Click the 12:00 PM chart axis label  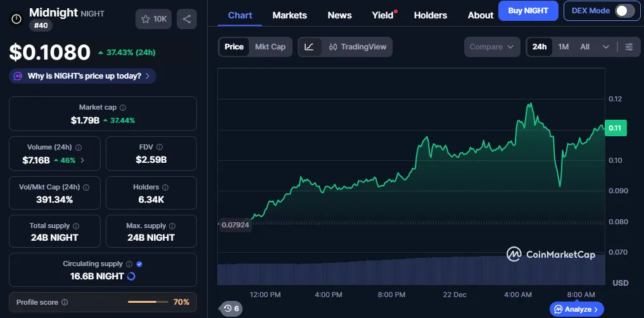pyautogui.click(x=265, y=295)
